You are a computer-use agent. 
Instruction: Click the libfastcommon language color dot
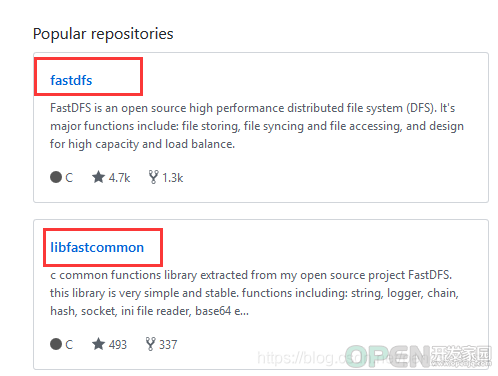point(56,344)
